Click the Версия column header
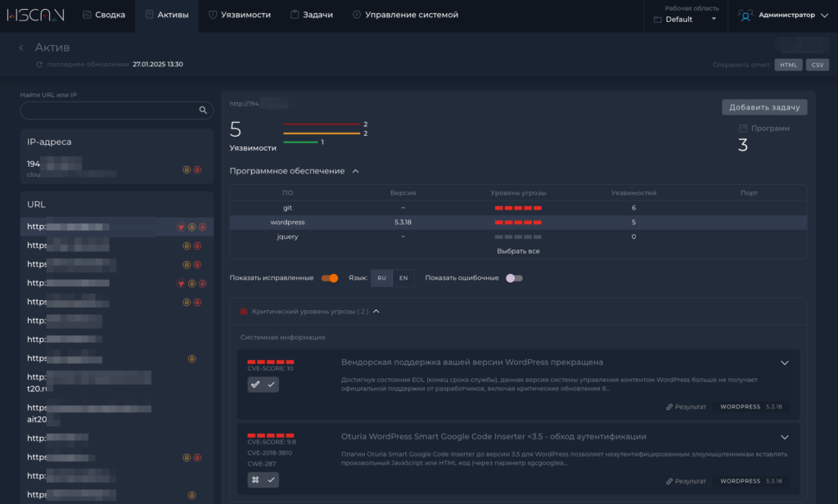 coord(403,193)
